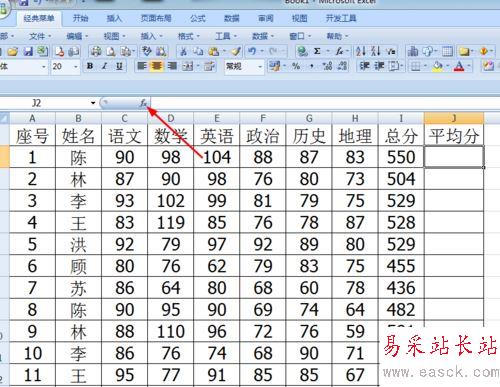Click the Decrease Decimal icon
Viewport: 500px width, 387px height.
pyautogui.click(x=342, y=66)
